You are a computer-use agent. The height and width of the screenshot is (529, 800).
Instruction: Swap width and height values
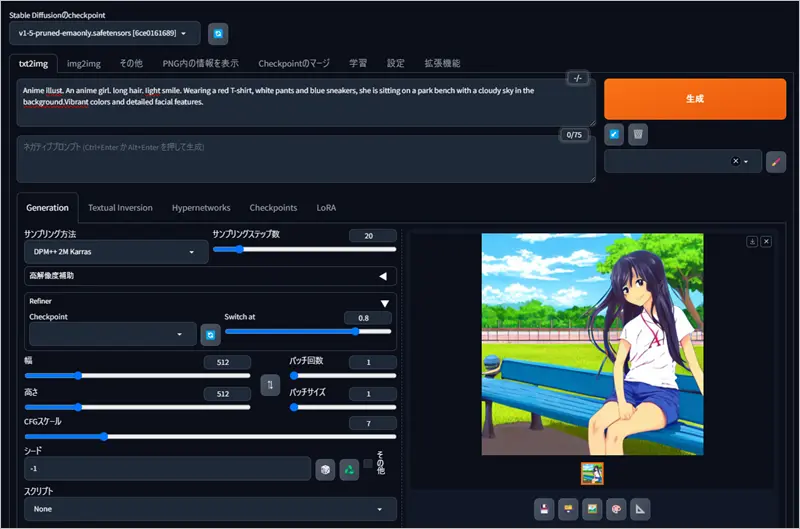click(x=270, y=385)
